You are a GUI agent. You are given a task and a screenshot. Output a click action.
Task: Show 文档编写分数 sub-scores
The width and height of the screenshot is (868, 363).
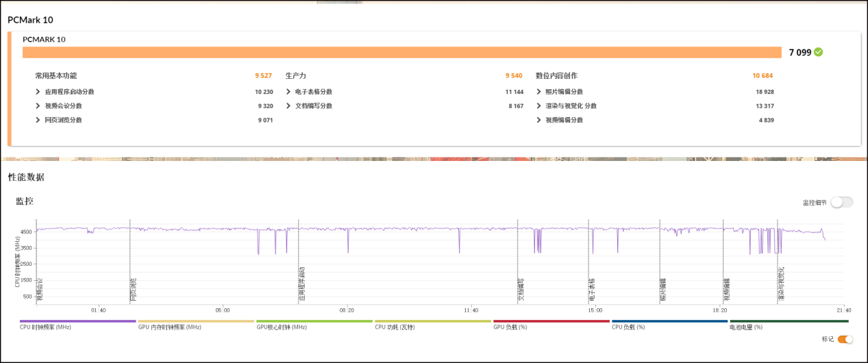pyautogui.click(x=288, y=106)
